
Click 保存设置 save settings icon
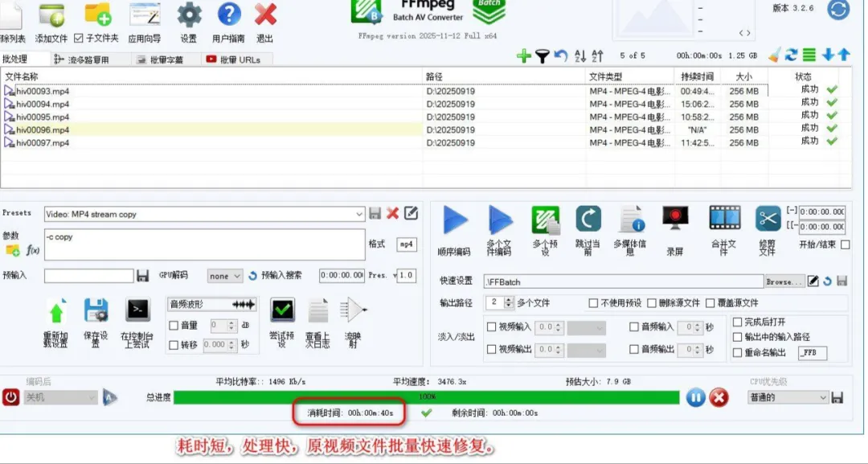(x=96, y=310)
